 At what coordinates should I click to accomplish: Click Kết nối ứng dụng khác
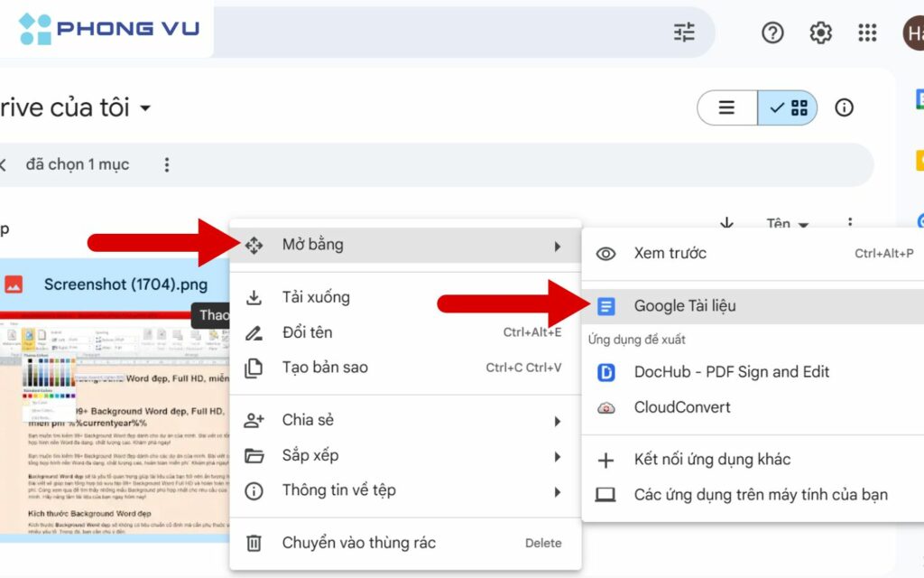[x=712, y=459]
